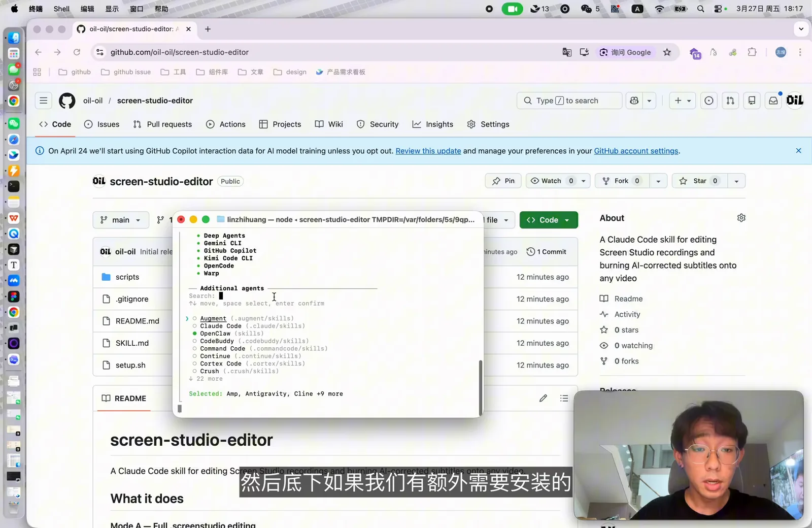Click the macOS Spotlight search icon

coord(700,9)
